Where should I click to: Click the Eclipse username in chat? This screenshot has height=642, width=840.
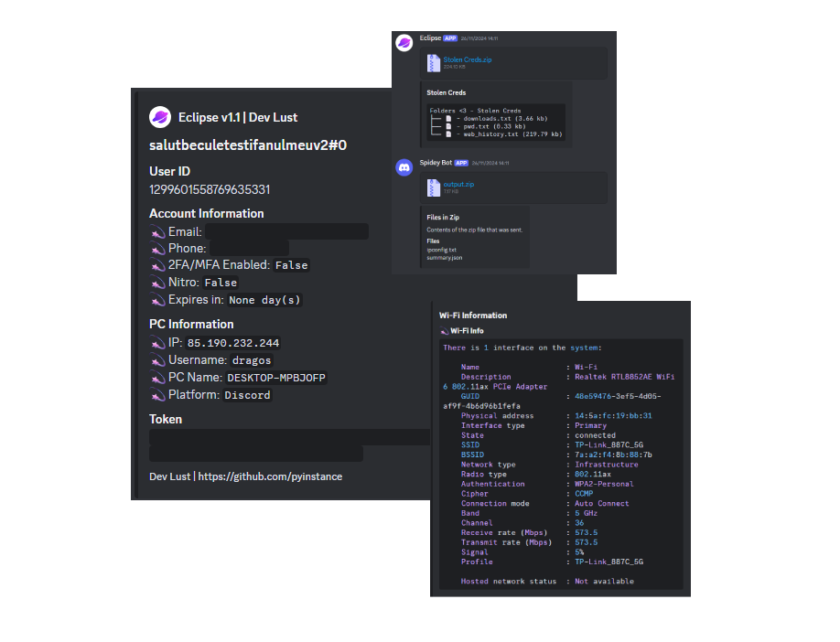point(430,38)
